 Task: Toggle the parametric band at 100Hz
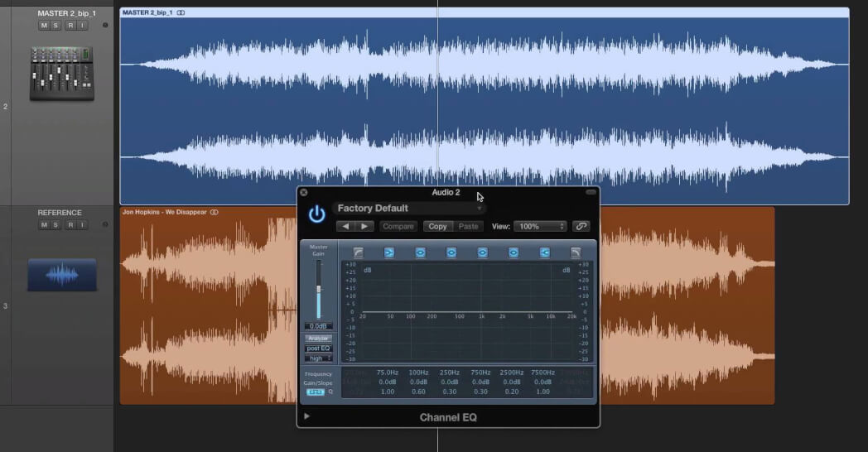(x=420, y=252)
